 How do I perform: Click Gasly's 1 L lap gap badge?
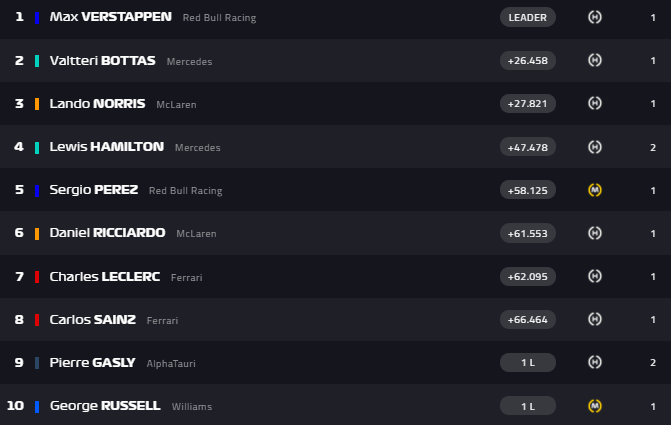[x=527, y=362]
